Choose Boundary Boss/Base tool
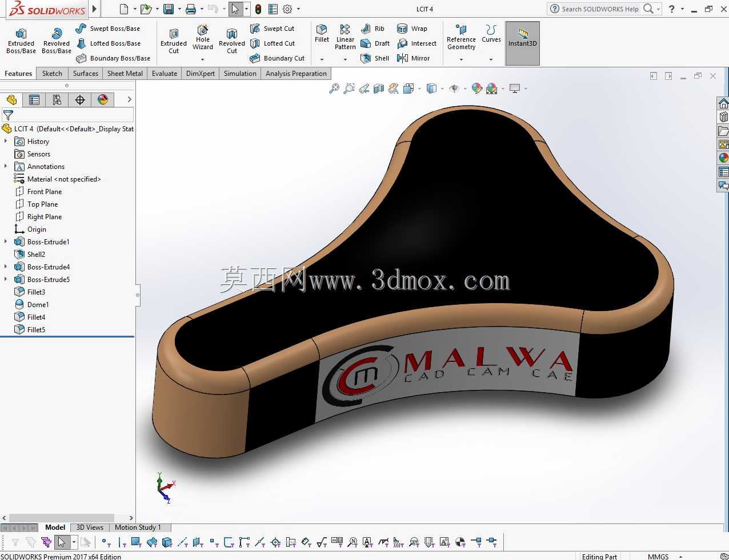Screen dimensions: 729x560 tap(113, 58)
